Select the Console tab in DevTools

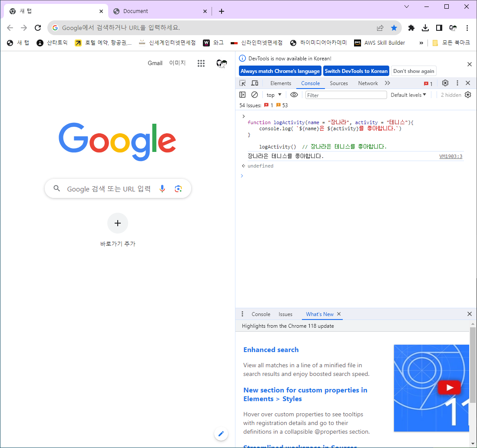310,83
